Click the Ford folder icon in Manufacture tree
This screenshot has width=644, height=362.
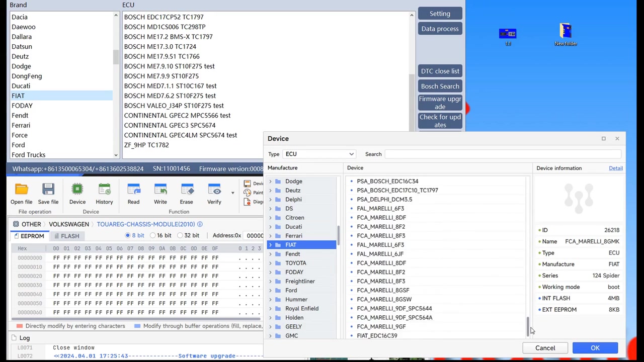278,290
